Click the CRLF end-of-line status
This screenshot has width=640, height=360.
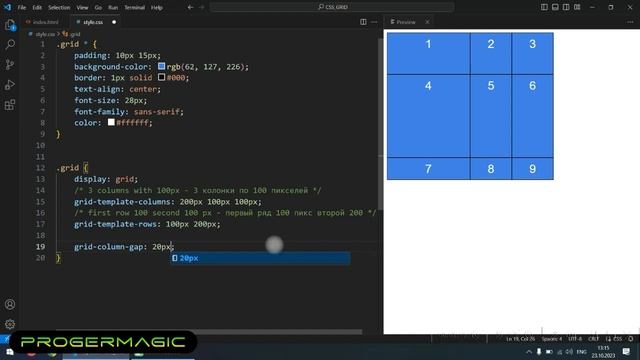(x=593, y=339)
